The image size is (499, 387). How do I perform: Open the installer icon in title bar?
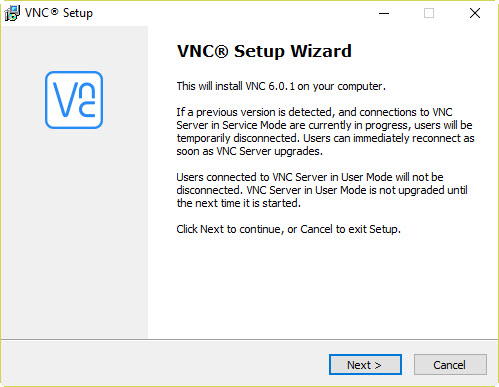pyautogui.click(x=12, y=13)
